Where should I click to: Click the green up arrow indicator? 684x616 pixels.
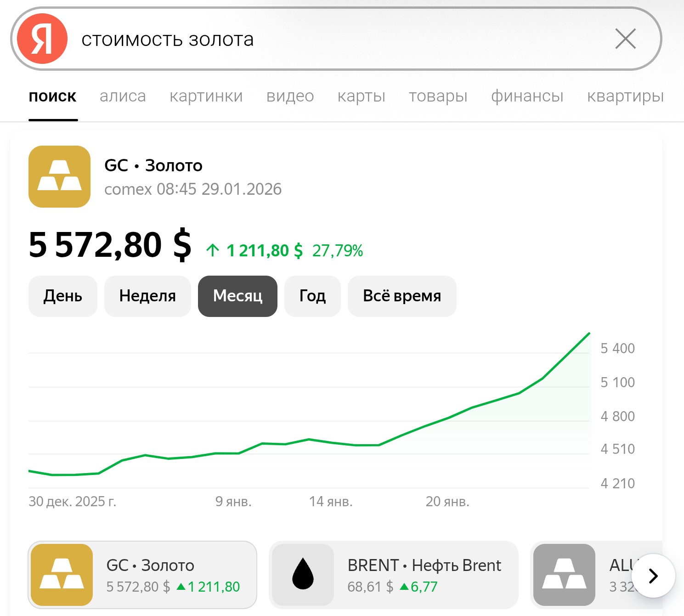click(212, 250)
